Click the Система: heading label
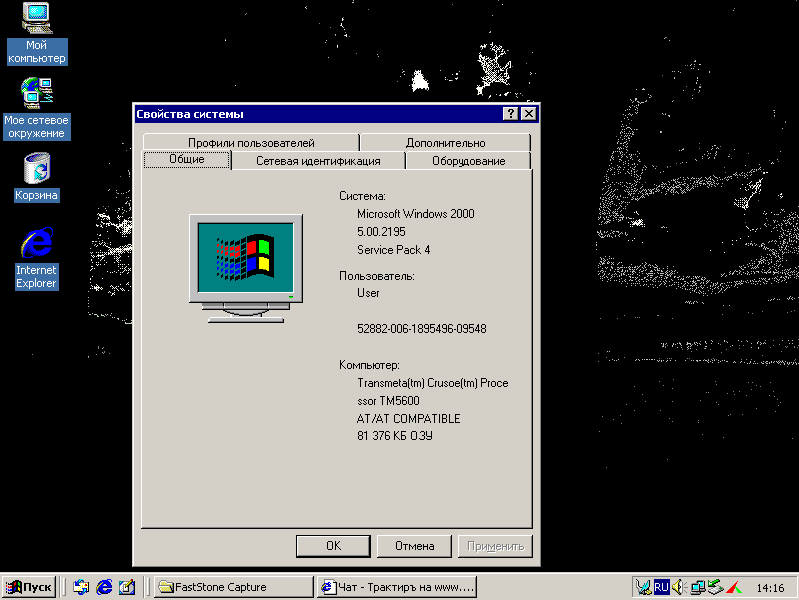The height and width of the screenshot is (600, 799). coord(362,196)
